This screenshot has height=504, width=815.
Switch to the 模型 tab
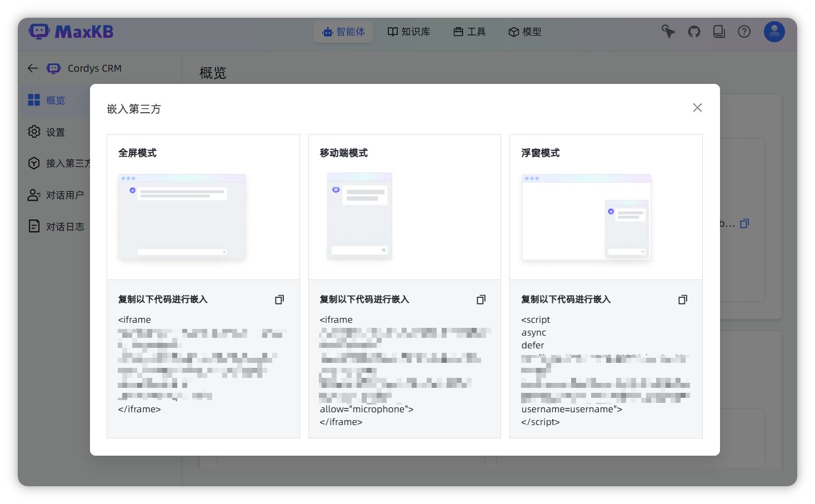525,32
